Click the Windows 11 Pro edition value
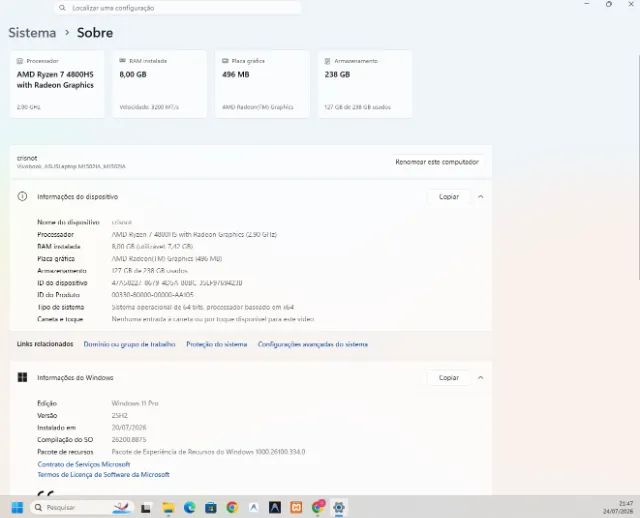The width and height of the screenshot is (640, 518). click(135, 403)
